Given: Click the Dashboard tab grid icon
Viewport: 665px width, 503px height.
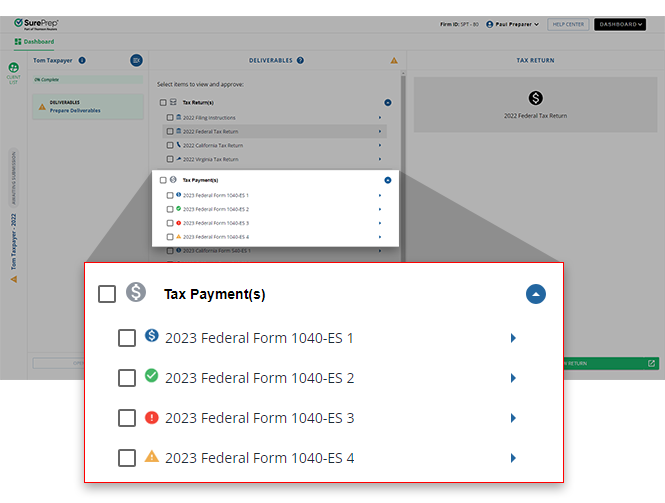Looking at the screenshot, I should tap(17, 42).
